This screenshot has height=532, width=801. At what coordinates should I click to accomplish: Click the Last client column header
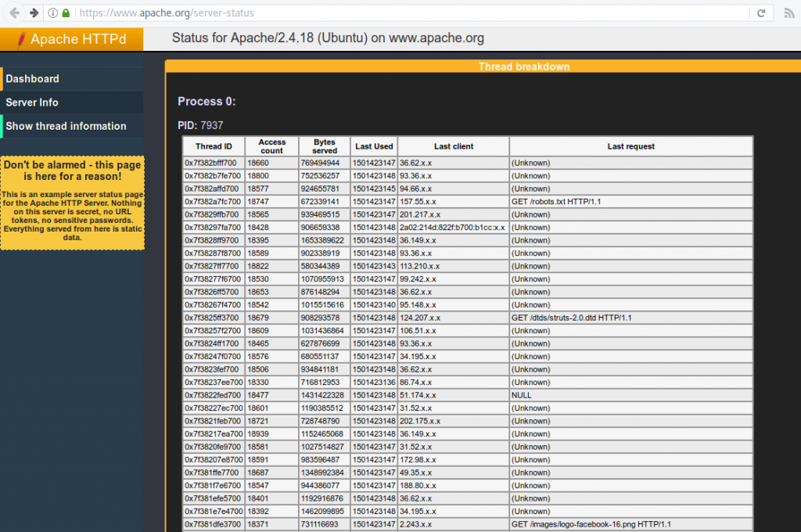point(454,146)
